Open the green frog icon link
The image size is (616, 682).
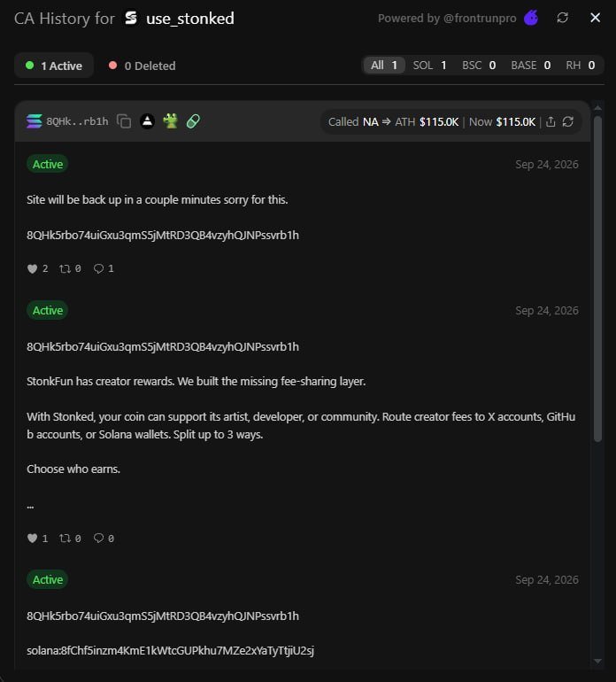(x=171, y=121)
